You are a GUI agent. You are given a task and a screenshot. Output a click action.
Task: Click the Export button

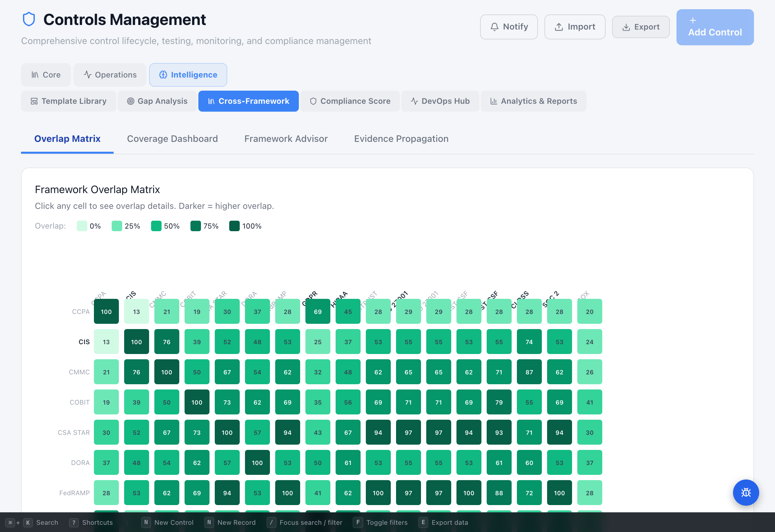point(641,27)
